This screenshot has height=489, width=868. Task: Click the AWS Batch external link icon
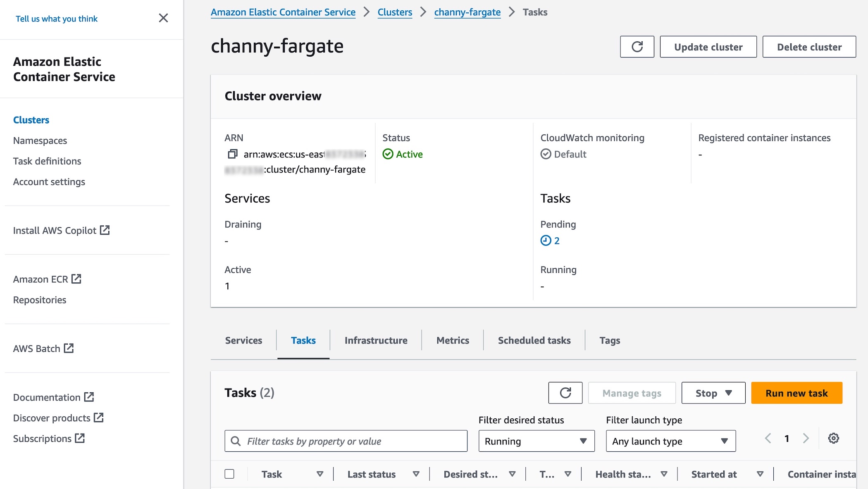pyautogui.click(x=69, y=348)
